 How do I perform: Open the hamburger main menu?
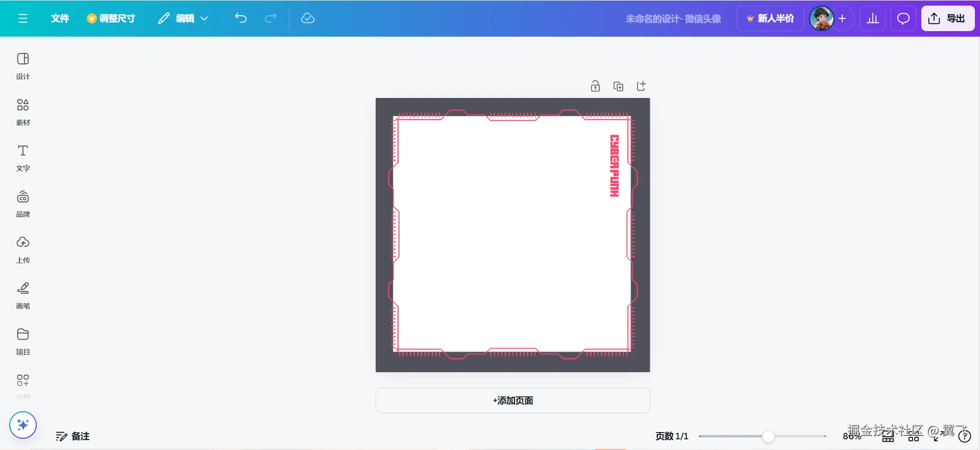(23, 18)
